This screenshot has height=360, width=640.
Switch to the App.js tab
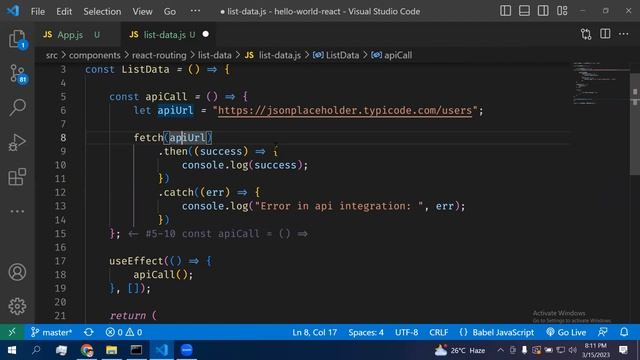(x=70, y=35)
